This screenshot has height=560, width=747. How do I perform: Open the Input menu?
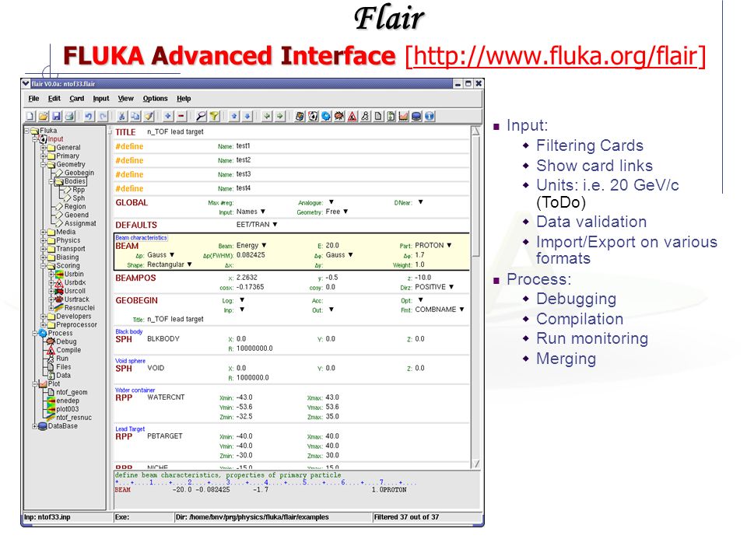(x=100, y=99)
